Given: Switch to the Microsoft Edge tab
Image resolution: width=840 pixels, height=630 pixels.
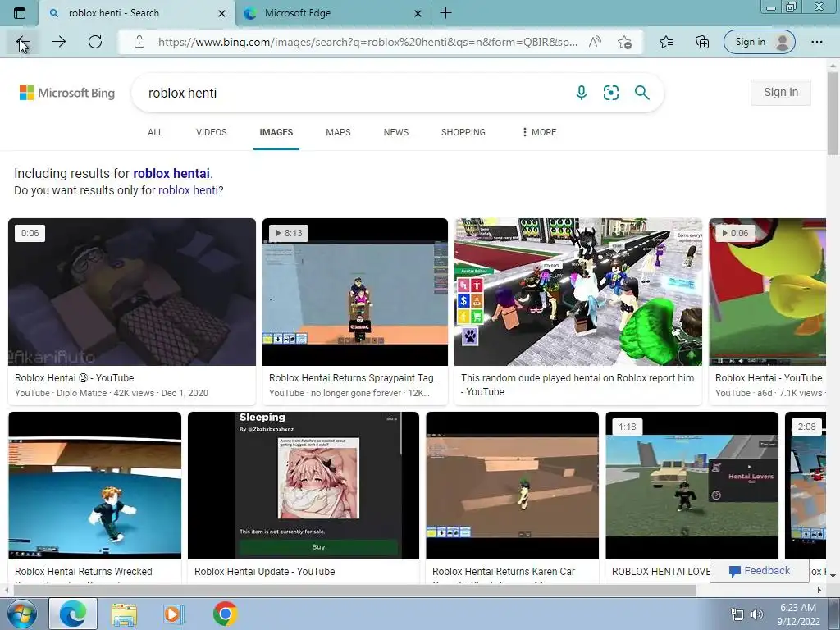Looking at the screenshot, I should 332,13.
